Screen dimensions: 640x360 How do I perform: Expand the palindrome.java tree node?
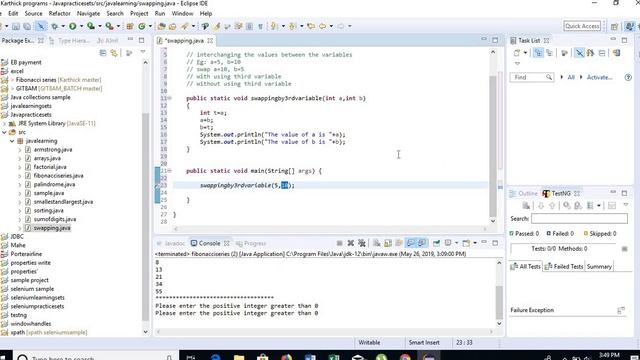(20, 184)
